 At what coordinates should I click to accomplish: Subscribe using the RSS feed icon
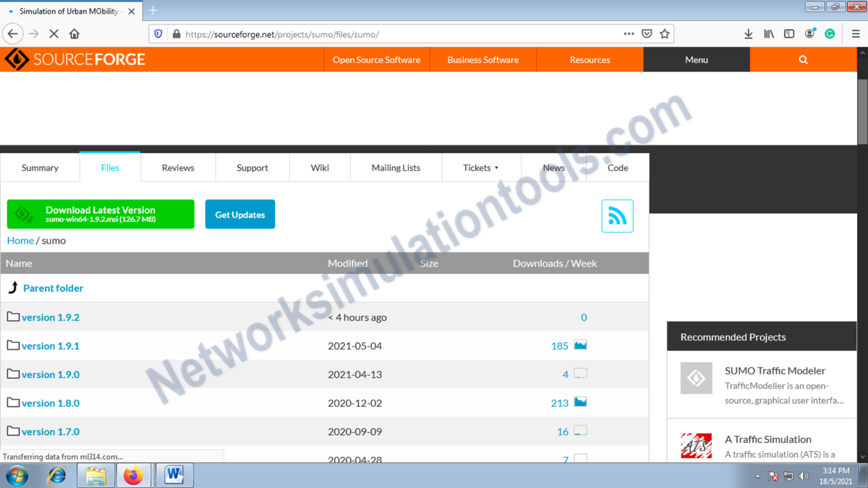coord(617,216)
